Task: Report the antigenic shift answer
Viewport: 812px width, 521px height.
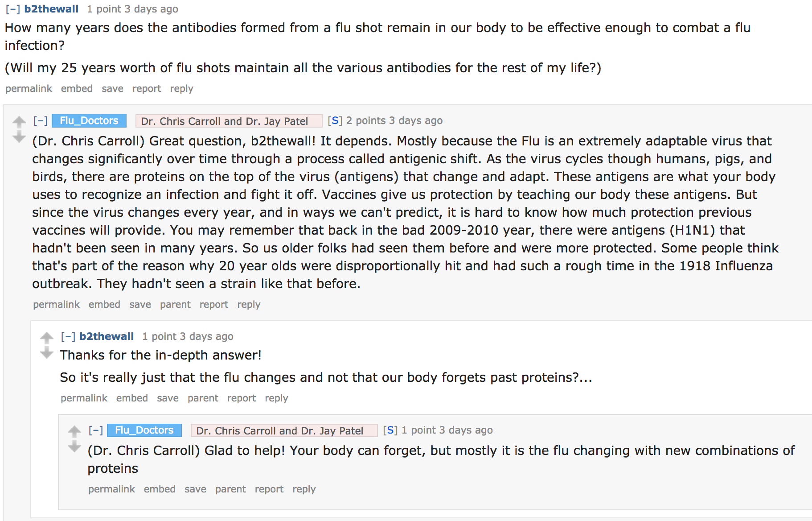Action: (x=213, y=304)
